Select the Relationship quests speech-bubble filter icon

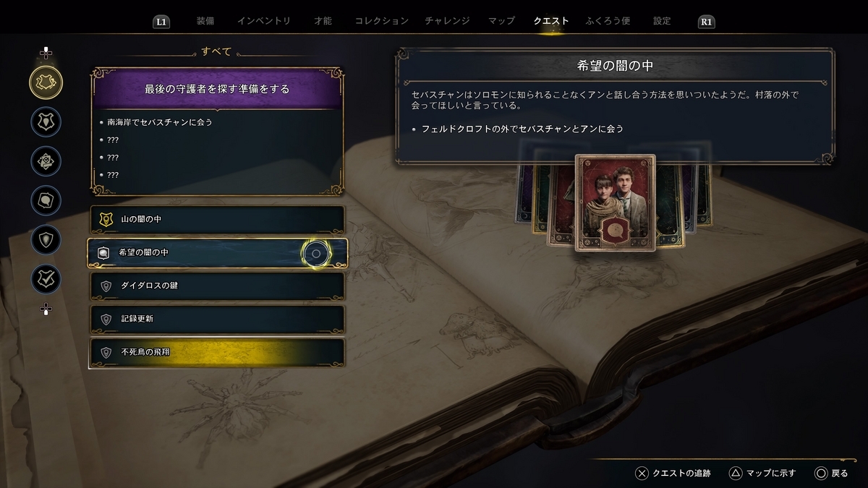(46, 200)
